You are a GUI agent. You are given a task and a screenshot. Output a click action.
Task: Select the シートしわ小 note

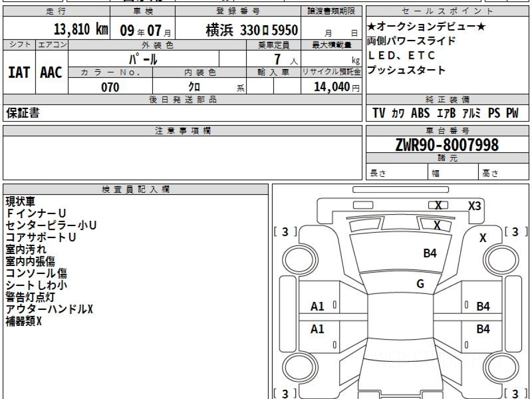pyautogui.click(x=36, y=285)
